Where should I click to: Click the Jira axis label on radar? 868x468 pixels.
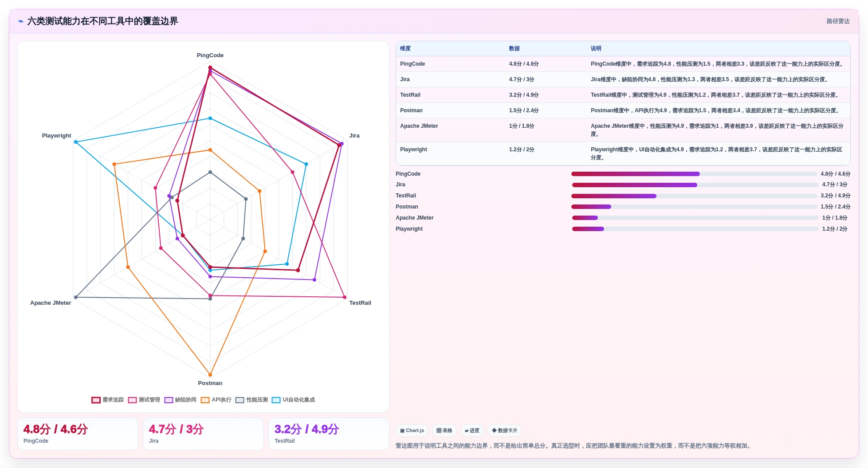coord(354,136)
